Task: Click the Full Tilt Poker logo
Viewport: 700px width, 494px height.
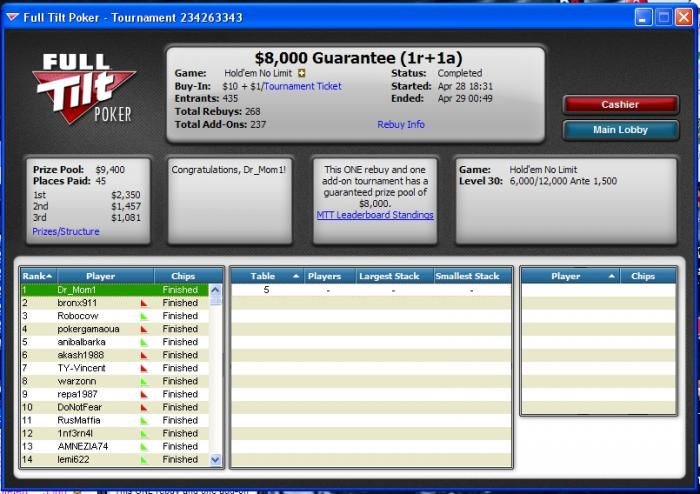Action: (83, 88)
